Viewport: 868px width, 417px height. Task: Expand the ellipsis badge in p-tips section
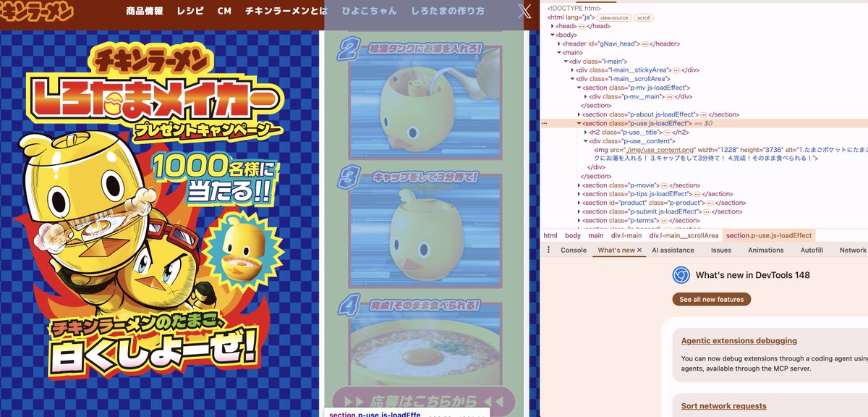click(698, 194)
